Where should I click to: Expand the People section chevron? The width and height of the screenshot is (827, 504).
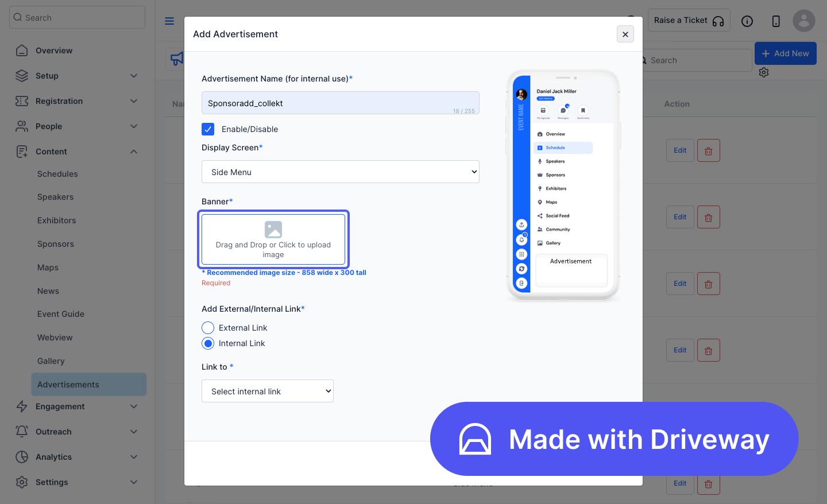tap(134, 126)
